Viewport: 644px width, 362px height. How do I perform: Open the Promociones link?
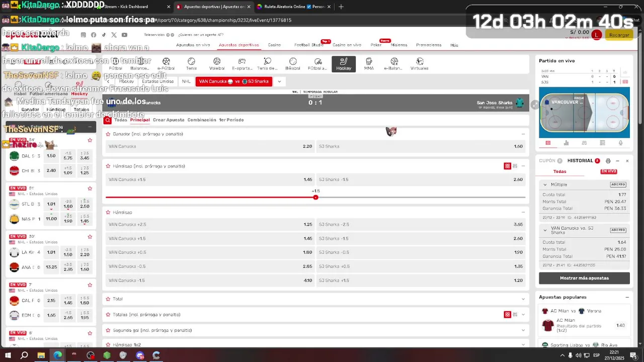click(429, 45)
